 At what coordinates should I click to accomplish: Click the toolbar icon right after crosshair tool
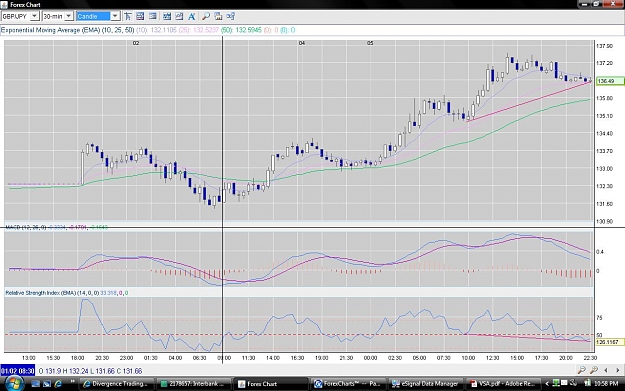tap(140, 16)
